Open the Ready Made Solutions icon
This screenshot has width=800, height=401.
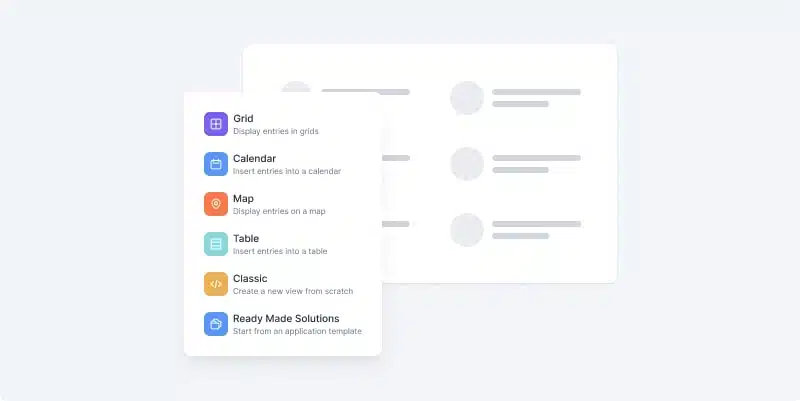216,324
